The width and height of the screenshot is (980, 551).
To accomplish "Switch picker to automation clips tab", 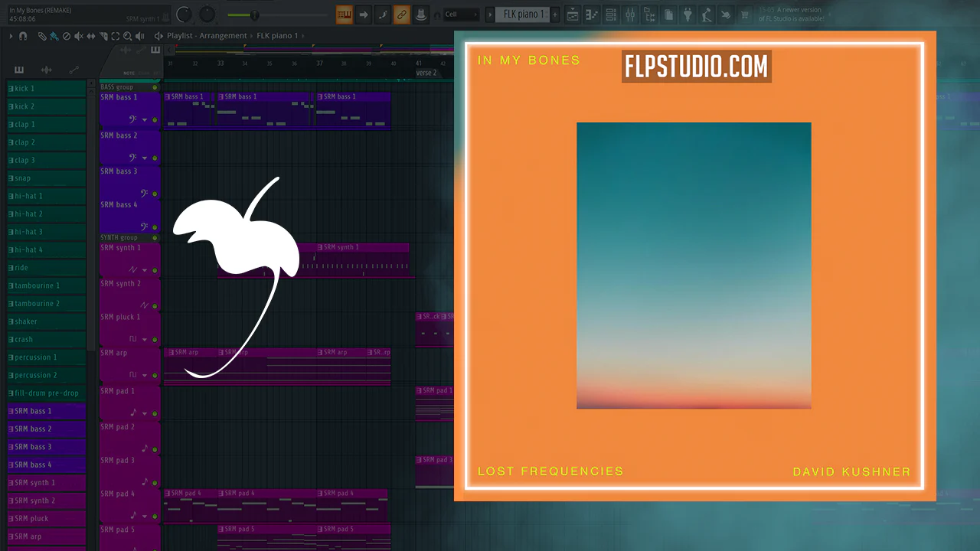I will tap(73, 70).
